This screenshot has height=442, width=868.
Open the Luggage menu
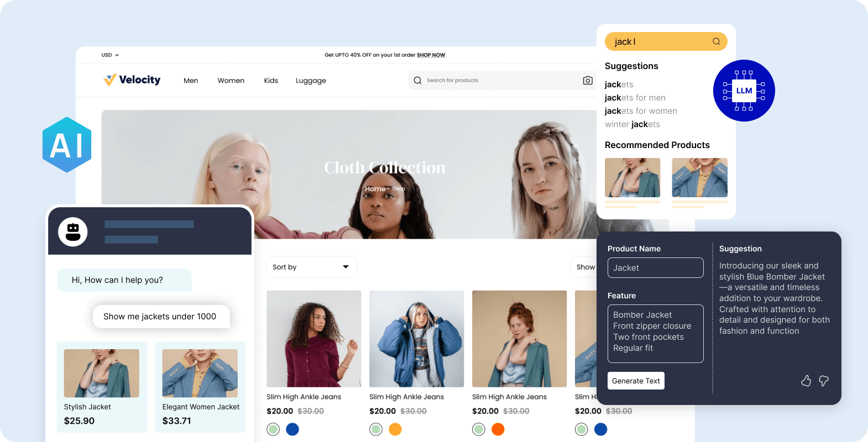pos(311,81)
